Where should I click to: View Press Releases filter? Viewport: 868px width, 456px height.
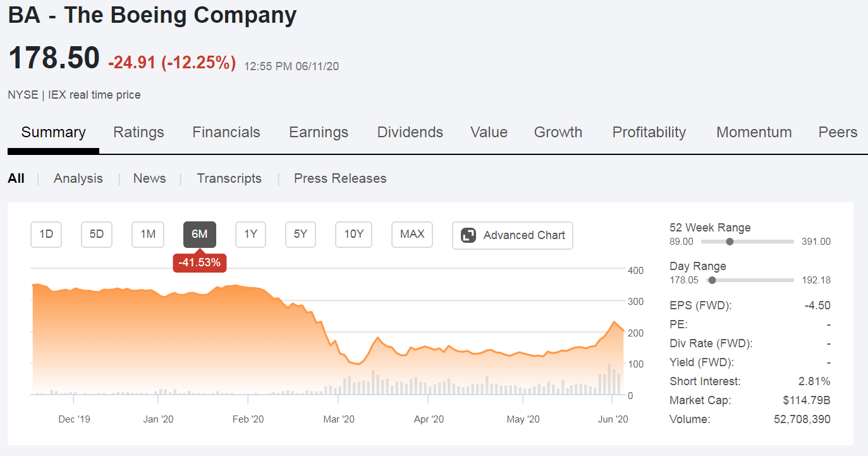point(340,178)
